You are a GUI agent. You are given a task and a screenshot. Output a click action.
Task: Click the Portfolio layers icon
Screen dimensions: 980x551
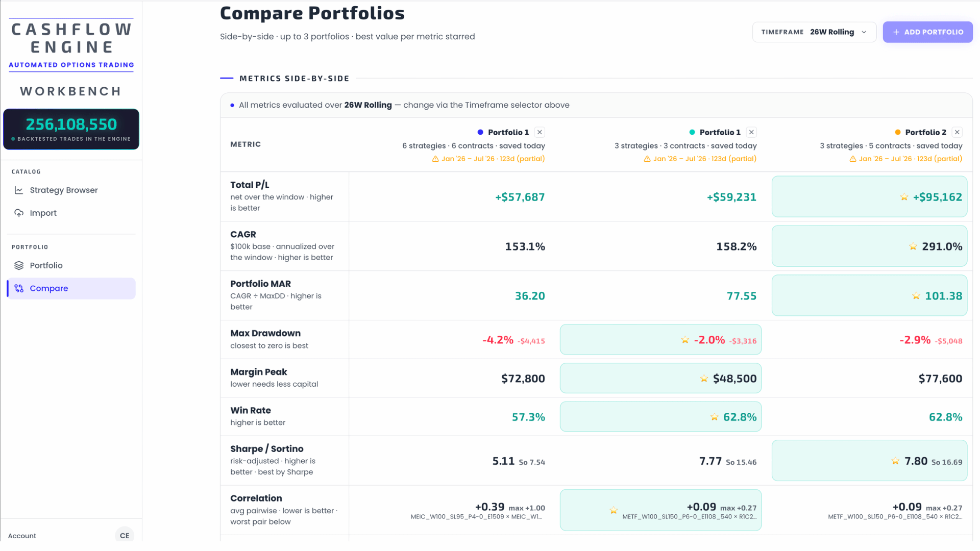19,265
